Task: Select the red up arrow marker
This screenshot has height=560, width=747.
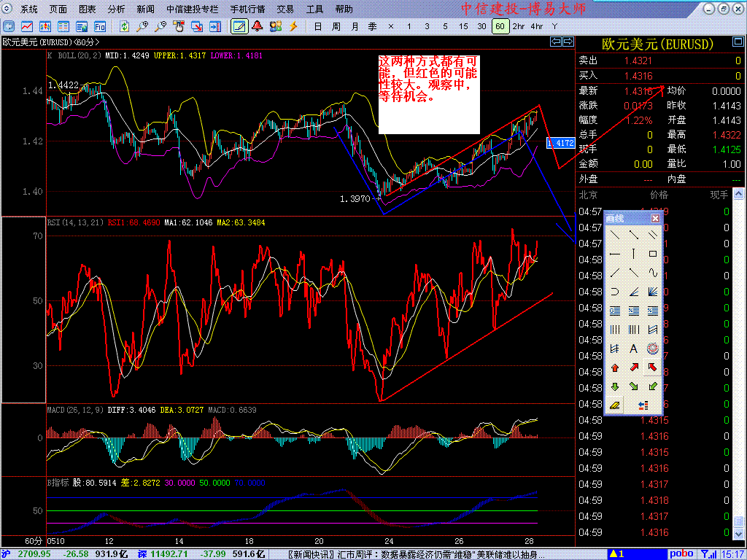Action: coord(615,367)
